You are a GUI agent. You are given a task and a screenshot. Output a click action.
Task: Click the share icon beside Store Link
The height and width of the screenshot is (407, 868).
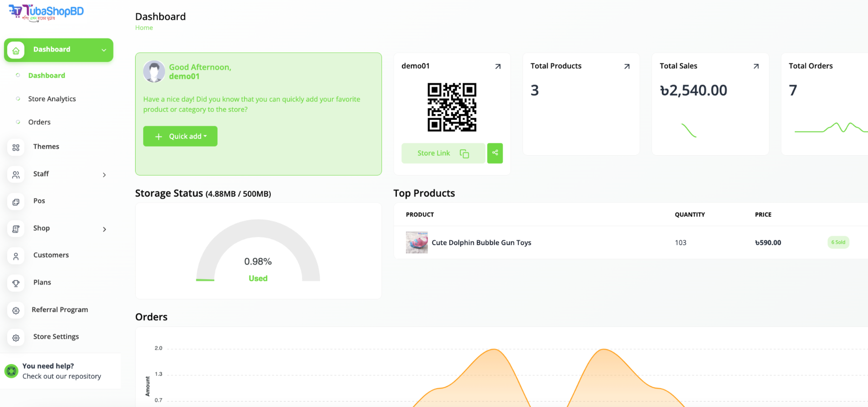click(495, 153)
